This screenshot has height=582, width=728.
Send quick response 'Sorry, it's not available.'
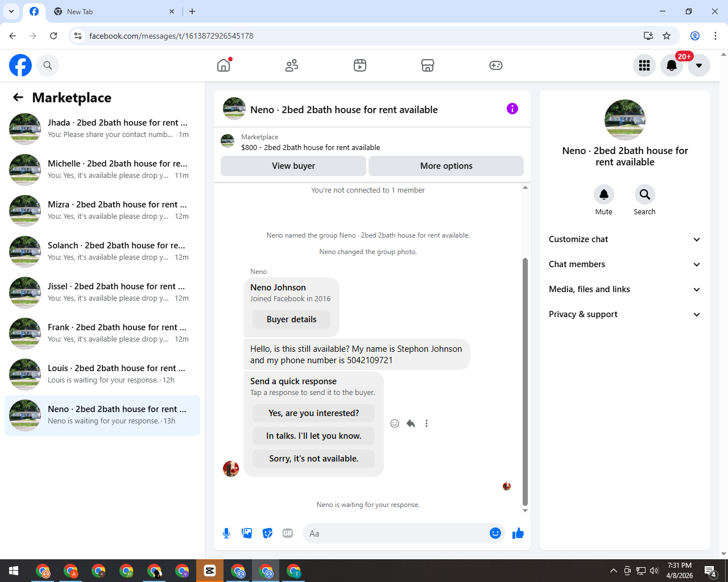tap(314, 459)
